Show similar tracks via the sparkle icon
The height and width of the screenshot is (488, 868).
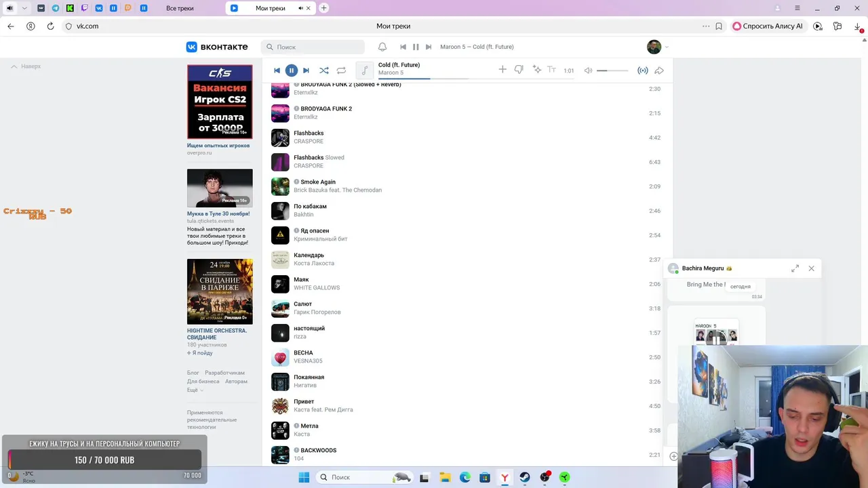tap(536, 70)
